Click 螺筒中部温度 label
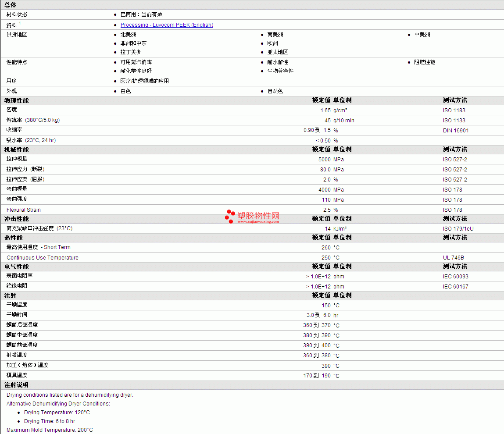This screenshot has height=434, width=504. pyautogui.click(x=22, y=335)
